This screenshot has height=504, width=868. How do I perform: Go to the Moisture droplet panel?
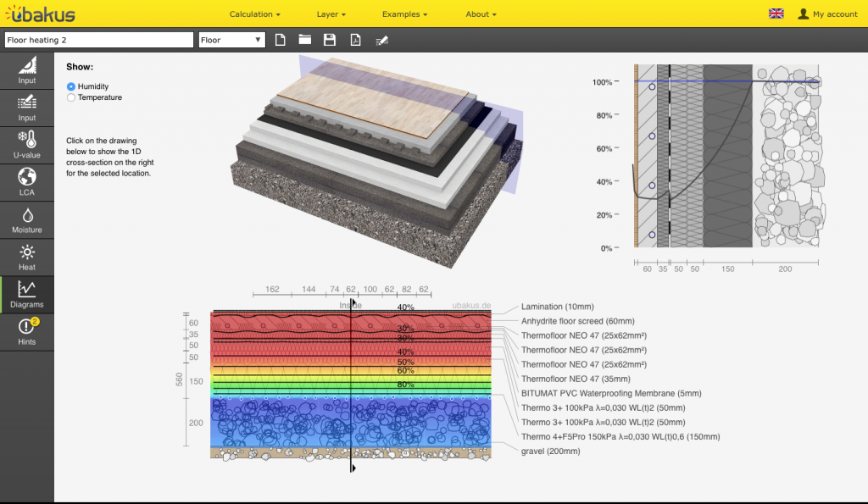coord(27,220)
